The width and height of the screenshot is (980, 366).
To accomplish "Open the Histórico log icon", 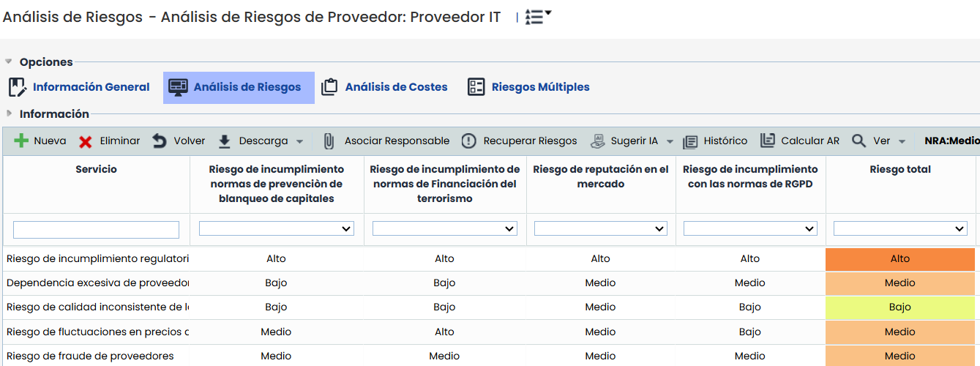I will (690, 141).
